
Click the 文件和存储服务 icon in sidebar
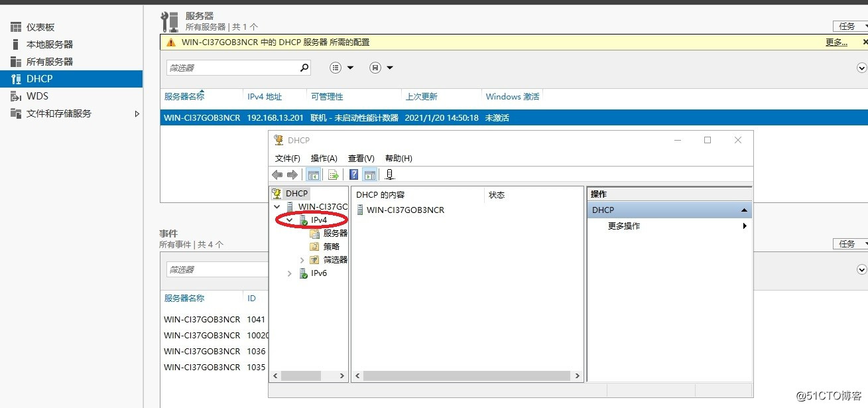16,113
